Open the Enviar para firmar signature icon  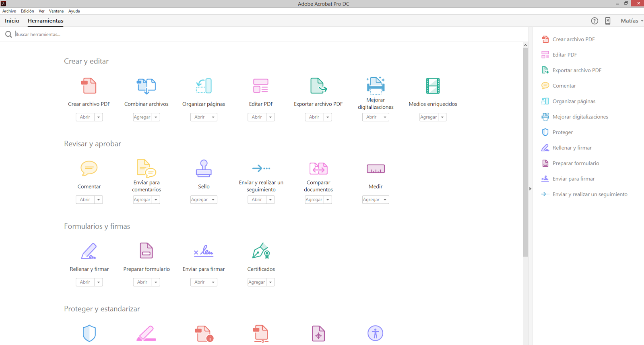pyautogui.click(x=204, y=251)
